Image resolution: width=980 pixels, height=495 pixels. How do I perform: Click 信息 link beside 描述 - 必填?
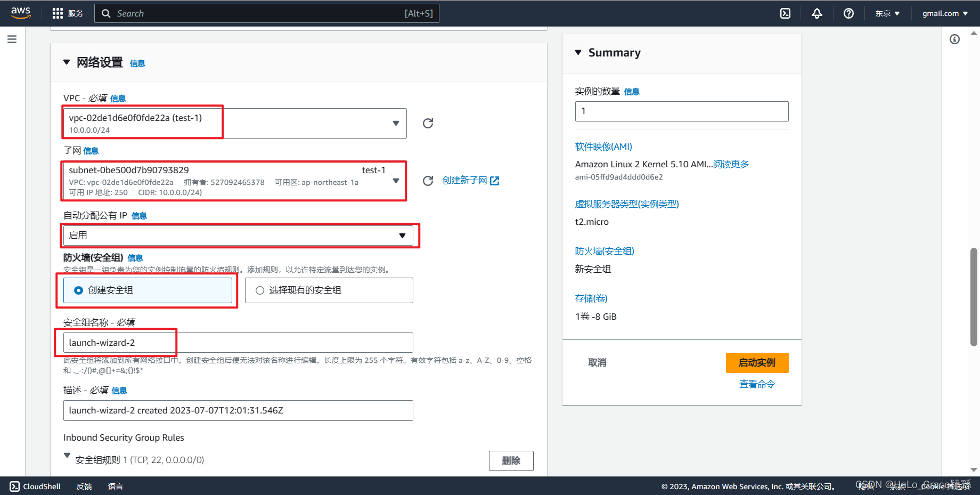click(119, 391)
